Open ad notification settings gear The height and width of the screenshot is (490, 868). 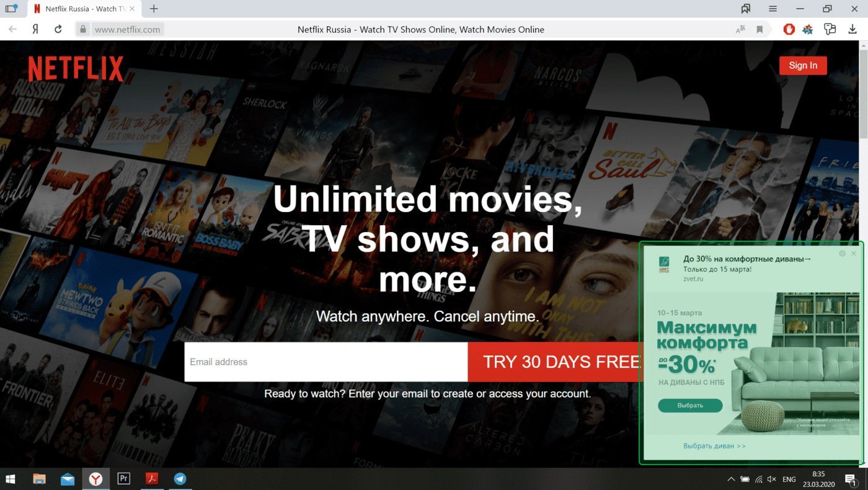click(842, 253)
